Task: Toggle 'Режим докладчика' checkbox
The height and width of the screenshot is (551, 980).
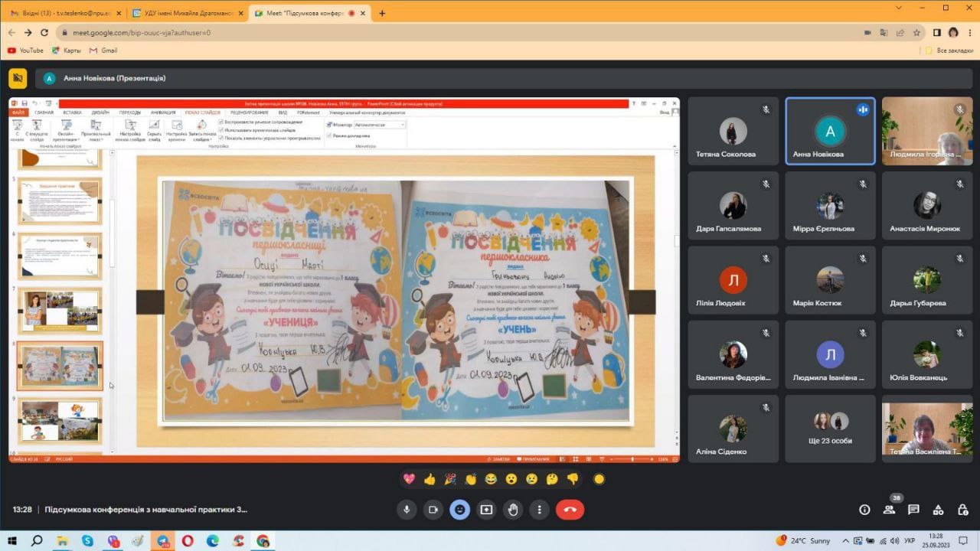Action: (329, 135)
